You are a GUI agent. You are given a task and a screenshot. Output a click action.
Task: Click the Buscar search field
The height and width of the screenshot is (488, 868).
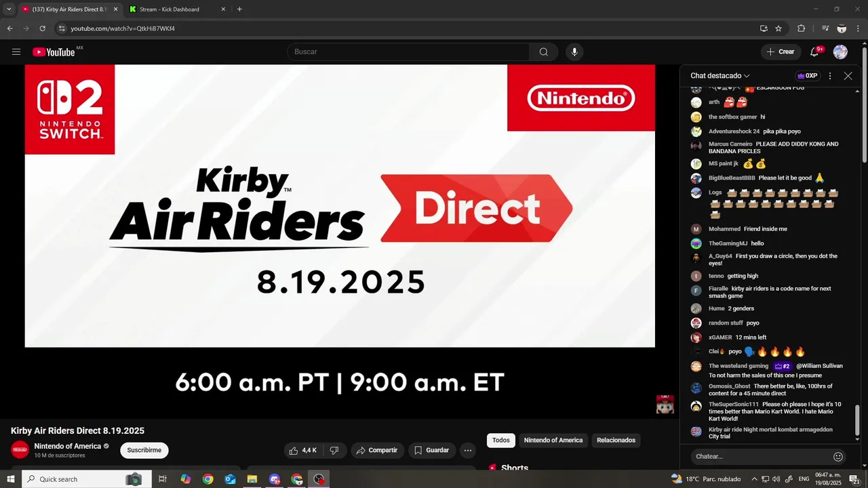pos(408,52)
